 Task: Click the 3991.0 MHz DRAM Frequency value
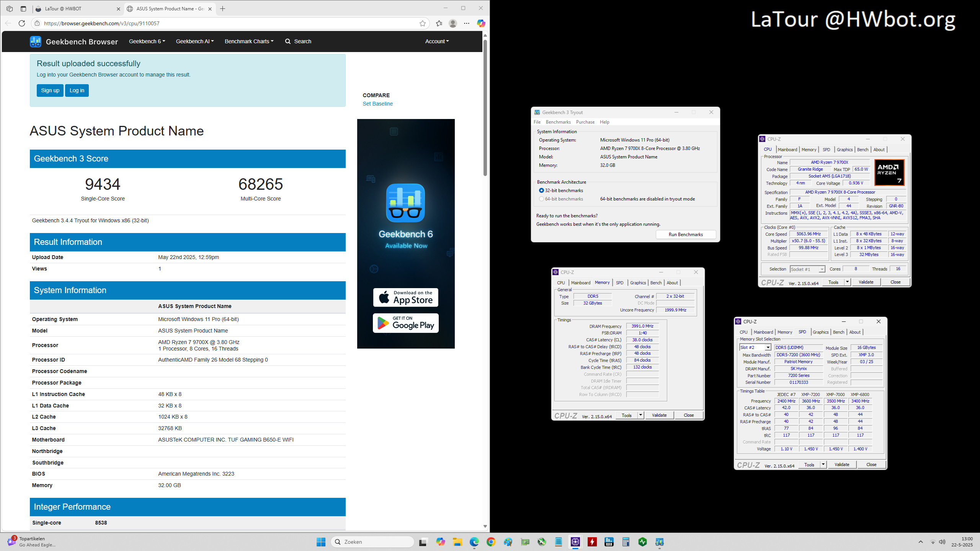642,326
